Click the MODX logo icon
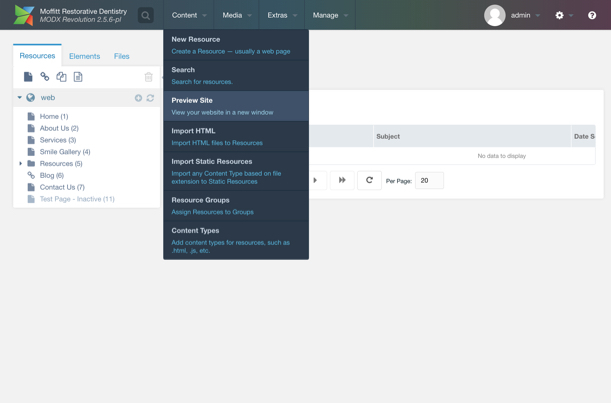This screenshot has width=611, height=403. pos(24,15)
